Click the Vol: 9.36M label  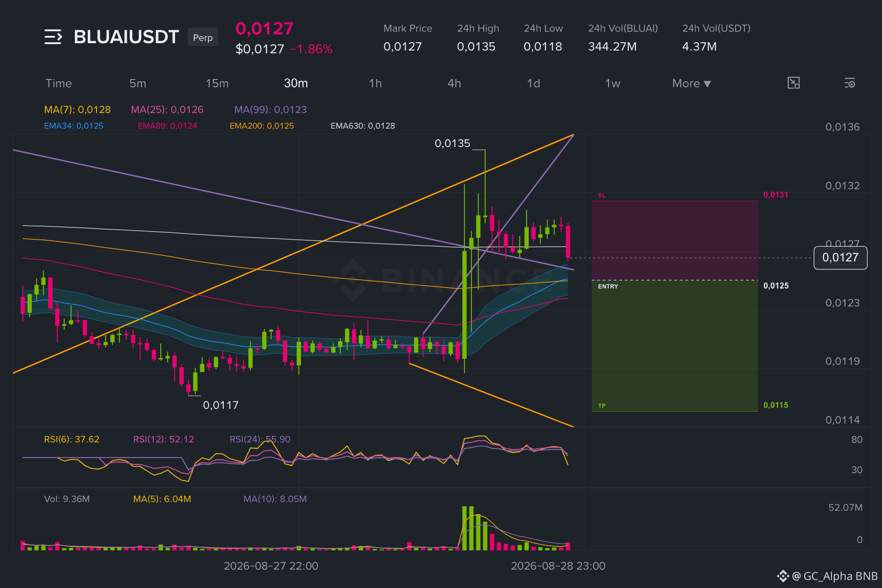click(x=67, y=499)
